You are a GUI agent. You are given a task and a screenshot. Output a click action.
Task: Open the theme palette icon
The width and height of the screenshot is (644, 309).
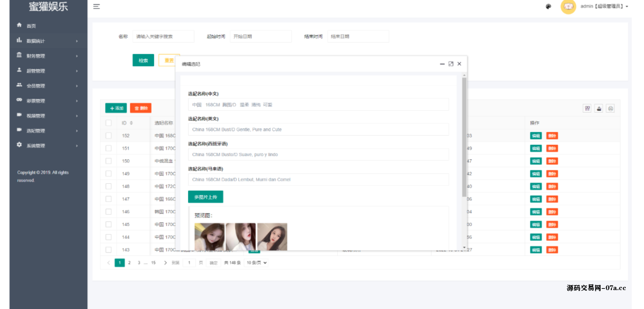click(x=548, y=7)
